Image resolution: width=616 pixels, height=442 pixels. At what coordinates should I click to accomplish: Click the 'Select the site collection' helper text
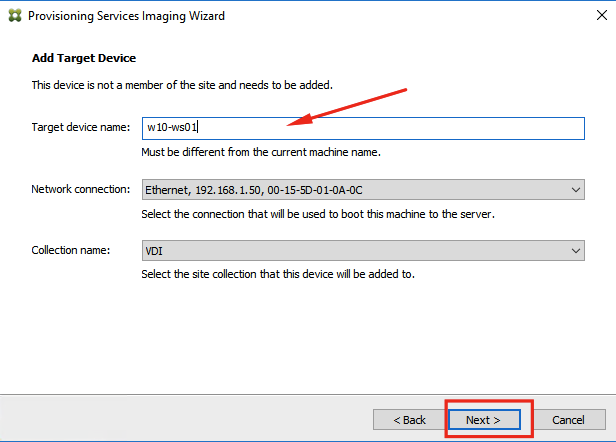click(278, 274)
